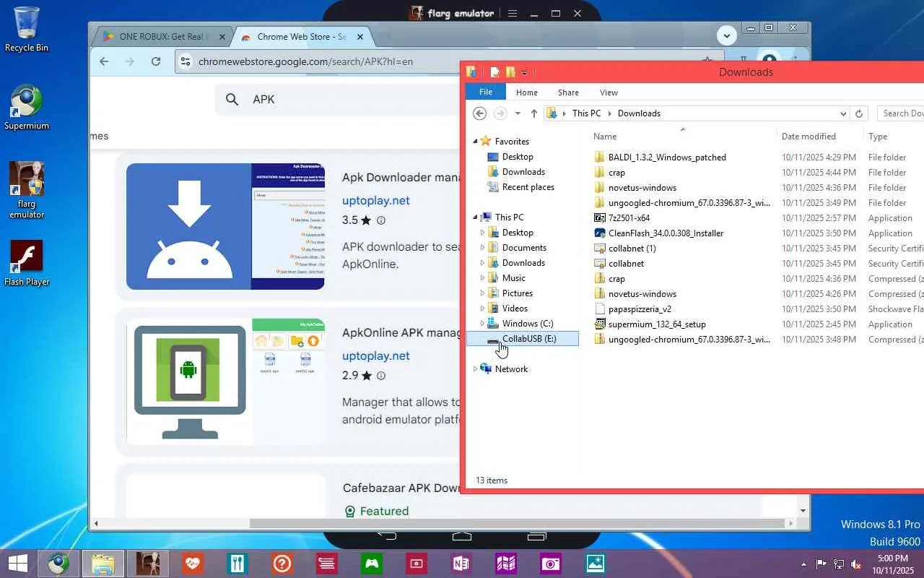Go up one folder level in Explorer
The height and width of the screenshot is (578, 924).
[534, 113]
